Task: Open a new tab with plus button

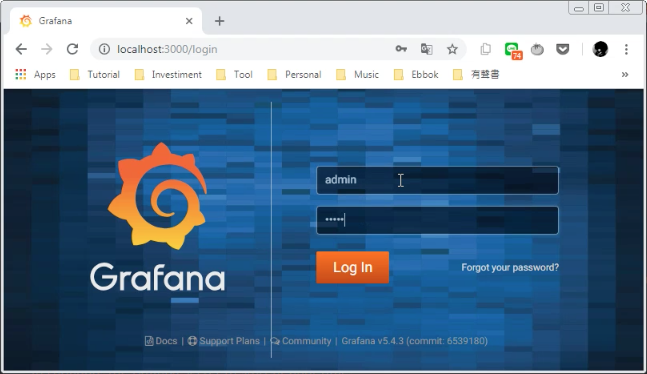Action: (x=220, y=21)
